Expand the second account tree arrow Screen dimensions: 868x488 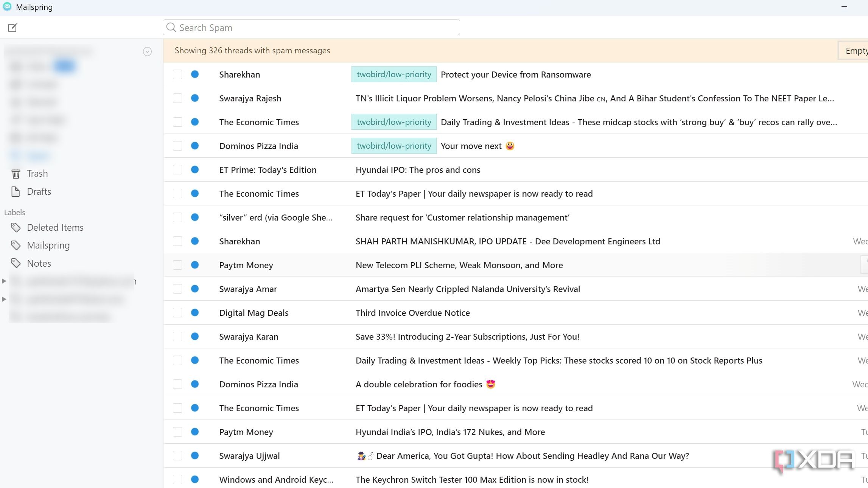[x=4, y=299]
